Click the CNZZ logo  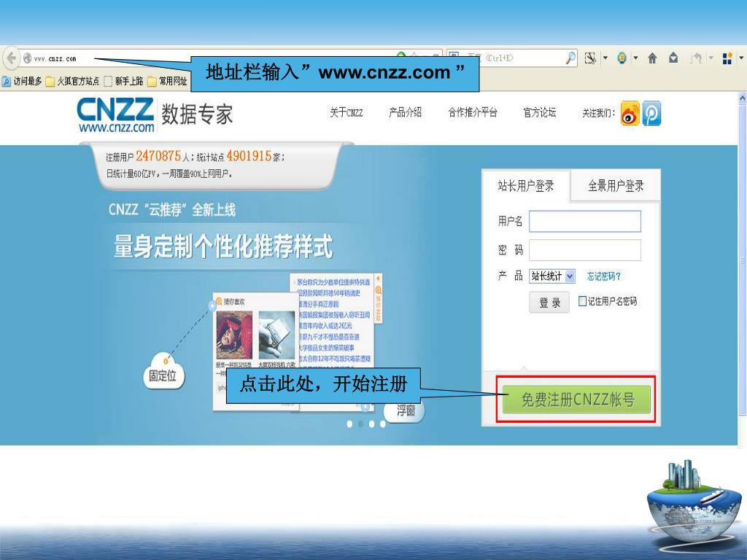(115, 114)
